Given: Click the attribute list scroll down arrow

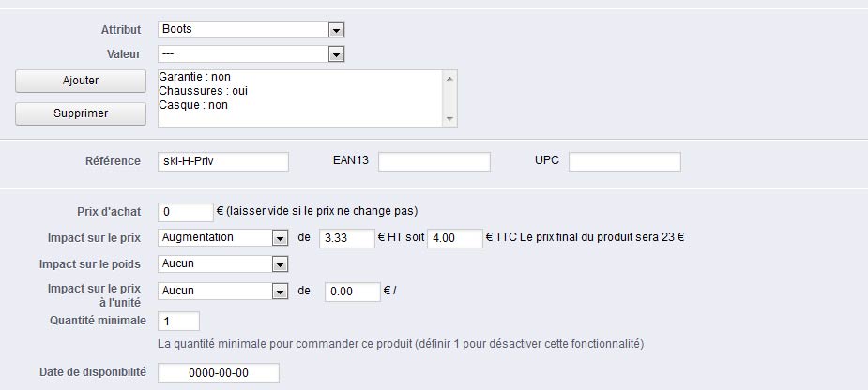Looking at the screenshot, I should [449, 119].
